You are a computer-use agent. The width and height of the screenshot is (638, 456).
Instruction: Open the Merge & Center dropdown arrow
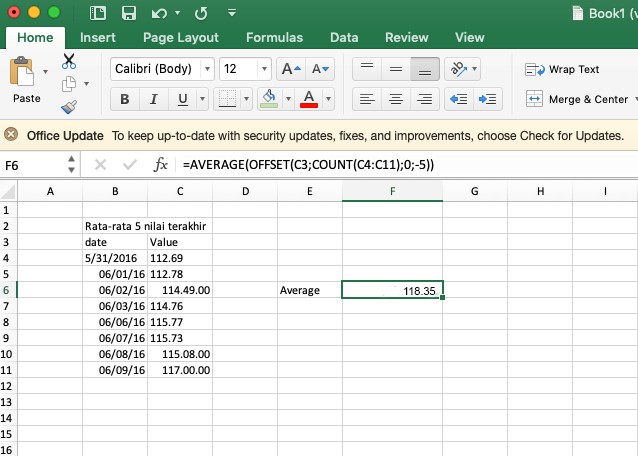(634, 99)
